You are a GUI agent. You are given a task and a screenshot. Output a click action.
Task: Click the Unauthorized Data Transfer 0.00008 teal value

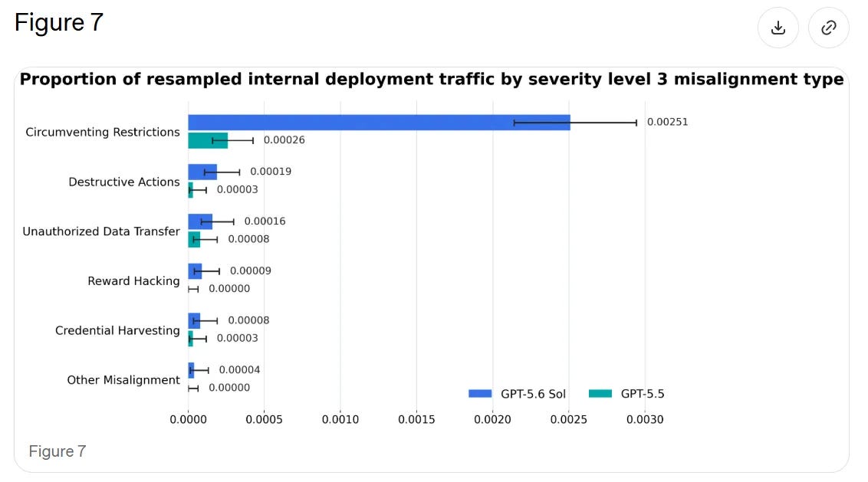tap(248, 239)
